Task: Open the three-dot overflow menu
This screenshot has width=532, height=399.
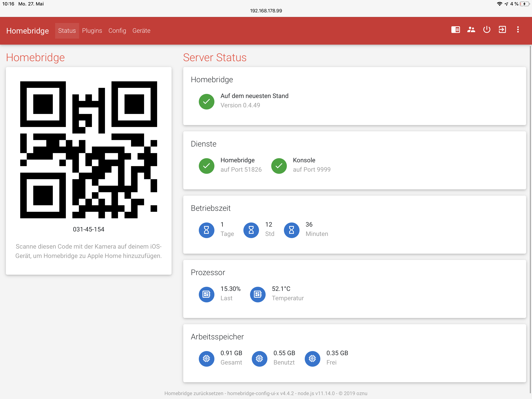Action: [x=518, y=30]
